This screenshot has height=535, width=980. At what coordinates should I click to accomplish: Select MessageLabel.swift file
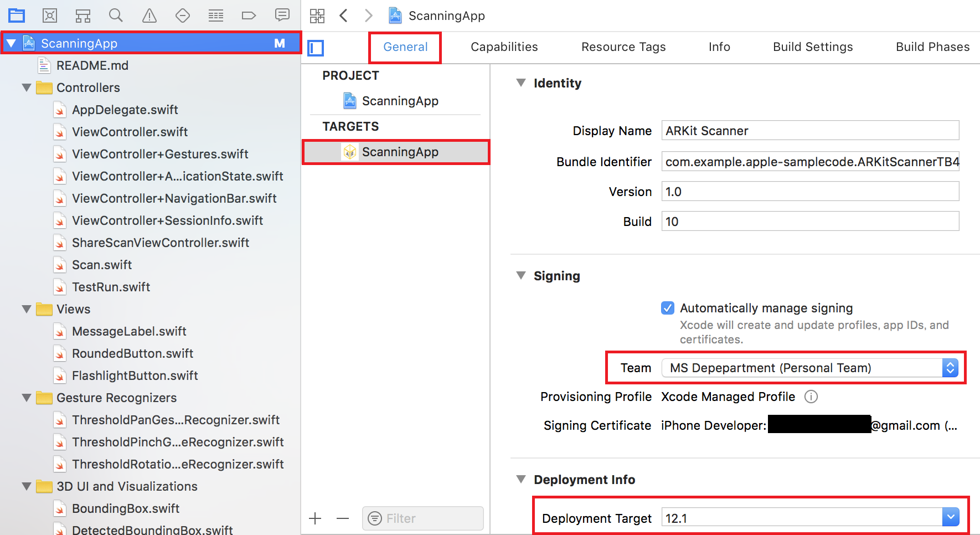tap(129, 331)
